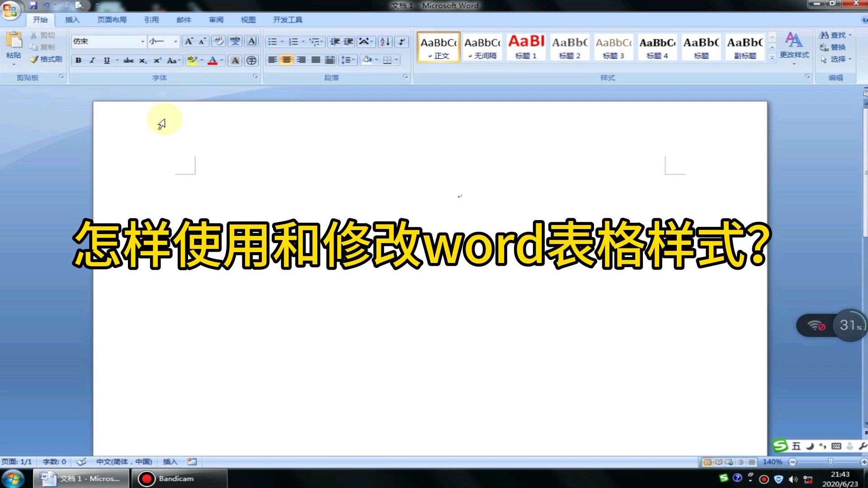Apply a character border

[251, 42]
